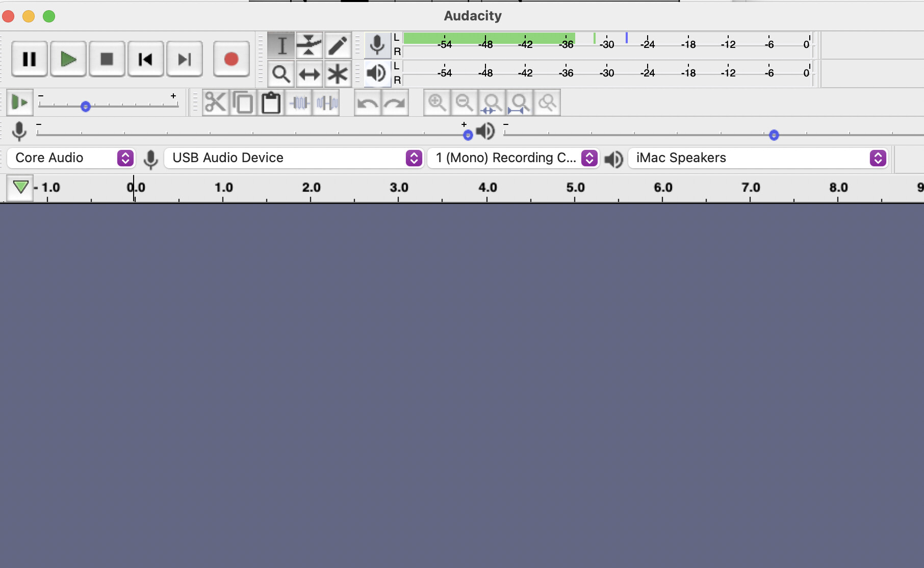Click the microphone icon beside USB Audio Device
924x568 pixels.
(x=150, y=159)
